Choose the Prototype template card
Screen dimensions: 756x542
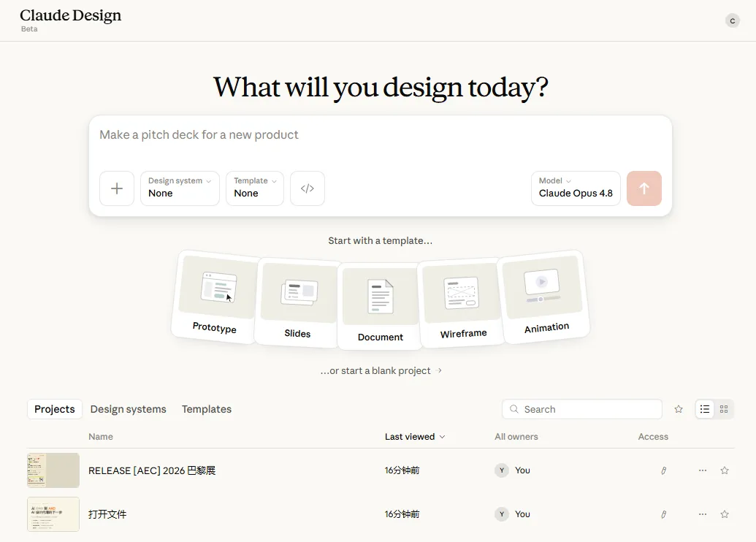click(215, 297)
